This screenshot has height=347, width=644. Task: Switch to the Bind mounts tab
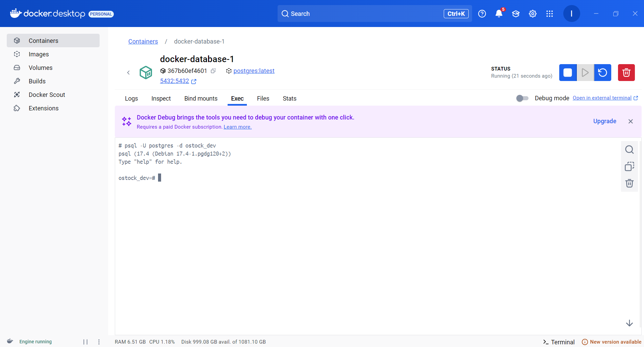pyautogui.click(x=201, y=99)
